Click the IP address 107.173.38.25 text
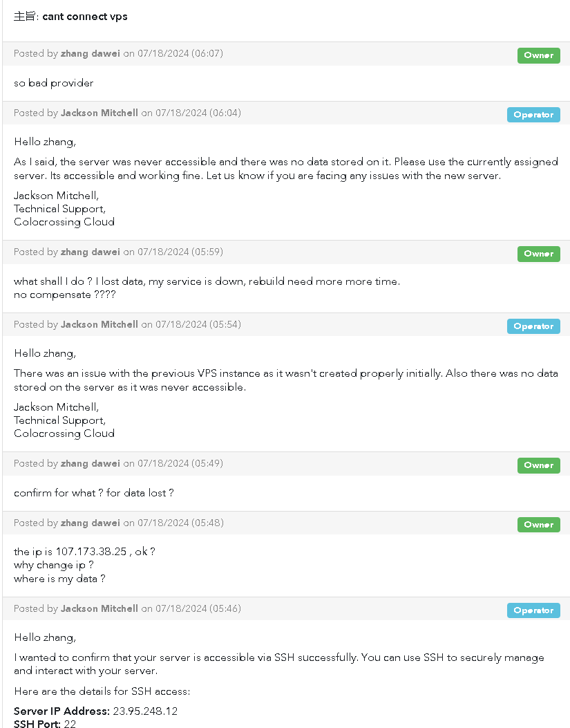This screenshot has height=728, width=570. pos(91,552)
